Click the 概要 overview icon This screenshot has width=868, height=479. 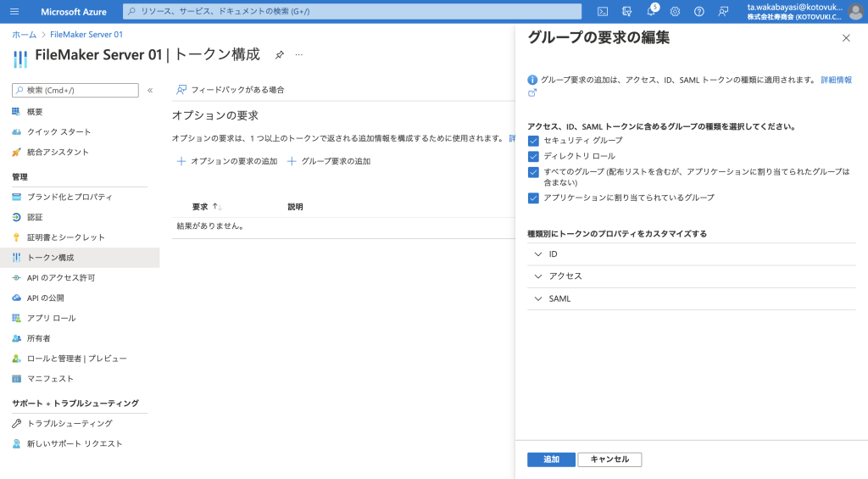coord(16,112)
